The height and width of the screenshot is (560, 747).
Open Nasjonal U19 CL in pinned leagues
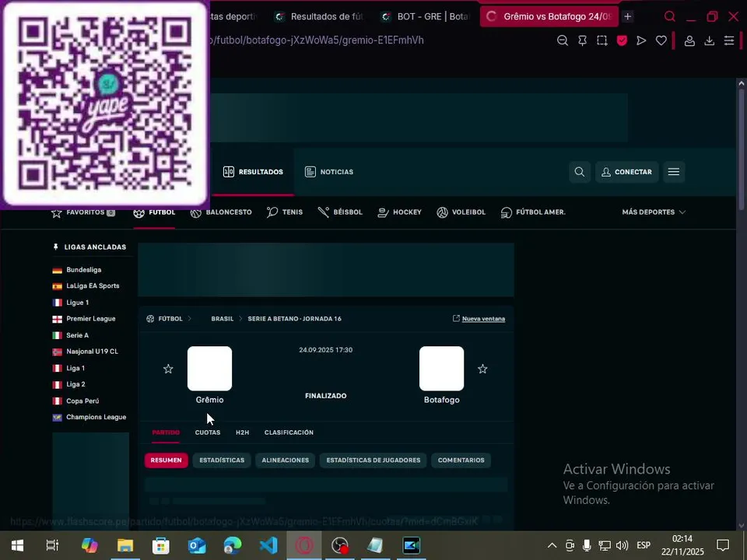pyautogui.click(x=85, y=352)
